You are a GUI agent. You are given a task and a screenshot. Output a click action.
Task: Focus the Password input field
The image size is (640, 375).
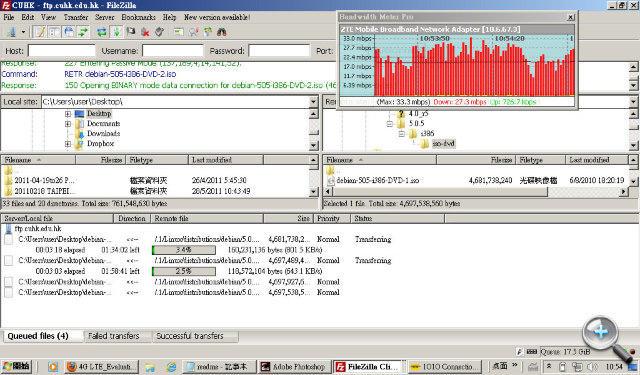click(279, 51)
